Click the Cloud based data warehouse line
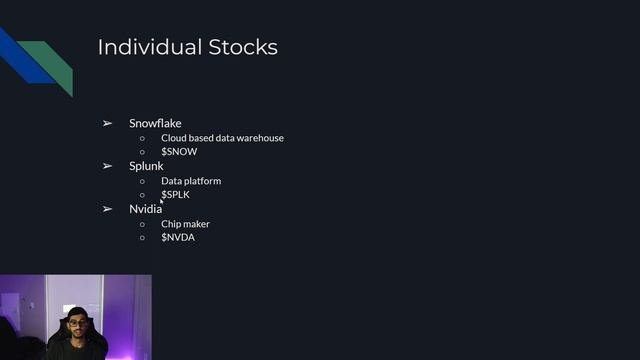640x360 pixels. 222,138
